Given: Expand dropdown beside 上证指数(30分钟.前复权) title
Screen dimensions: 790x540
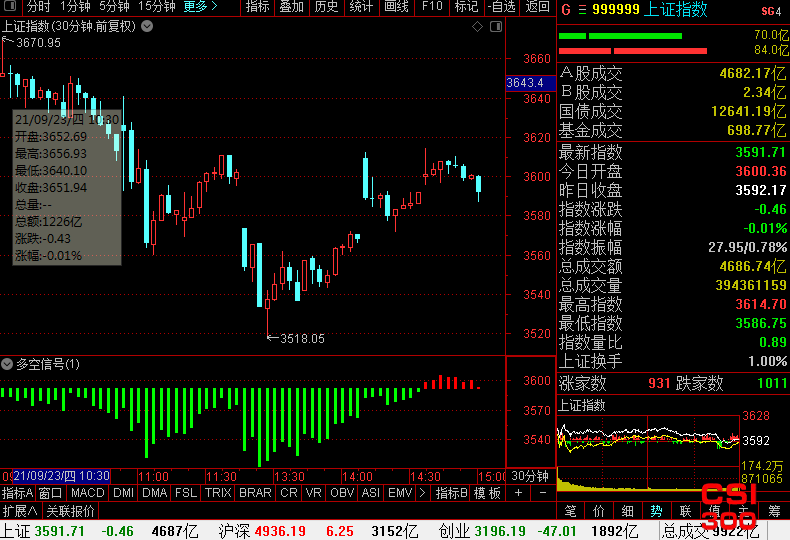Looking at the screenshot, I should tap(147, 26).
